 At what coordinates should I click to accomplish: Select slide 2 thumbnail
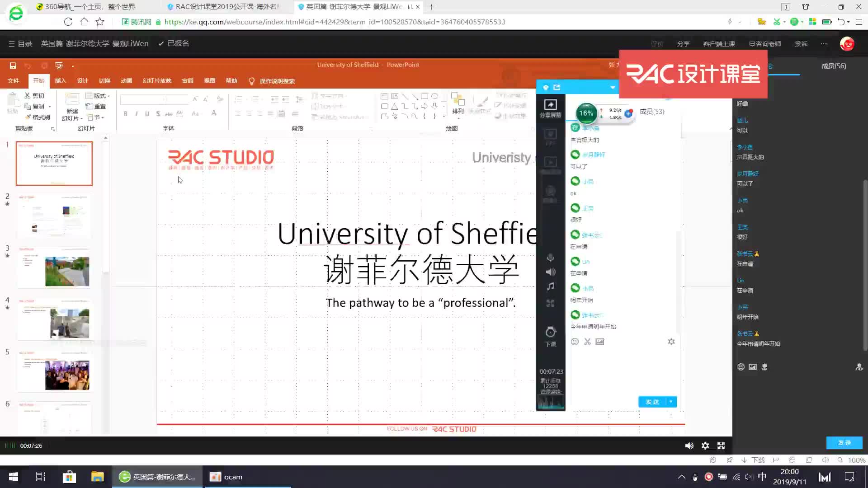[54, 216]
